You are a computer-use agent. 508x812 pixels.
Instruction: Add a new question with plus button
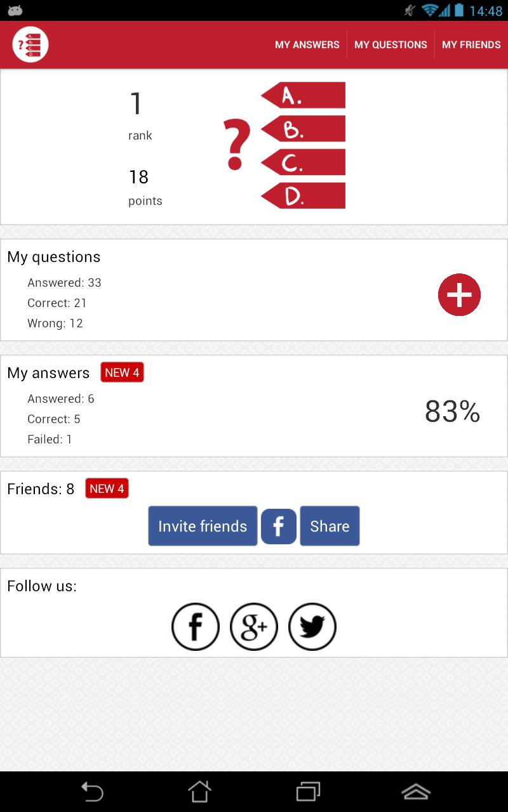pyautogui.click(x=459, y=295)
